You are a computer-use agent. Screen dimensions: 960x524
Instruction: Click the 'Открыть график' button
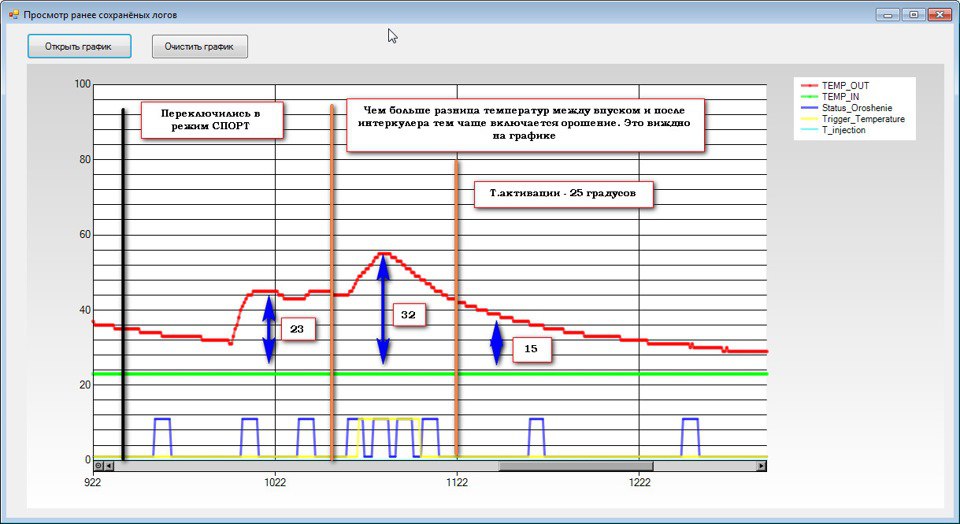click(79, 46)
